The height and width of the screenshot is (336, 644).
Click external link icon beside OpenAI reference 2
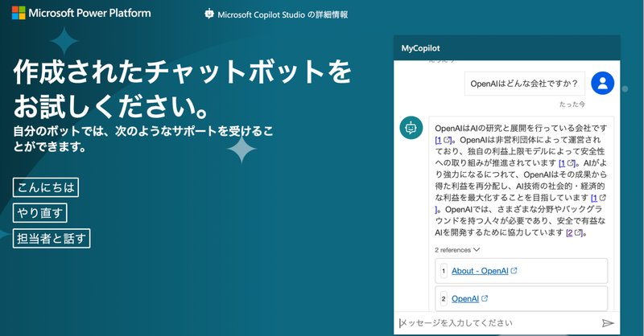click(485, 299)
